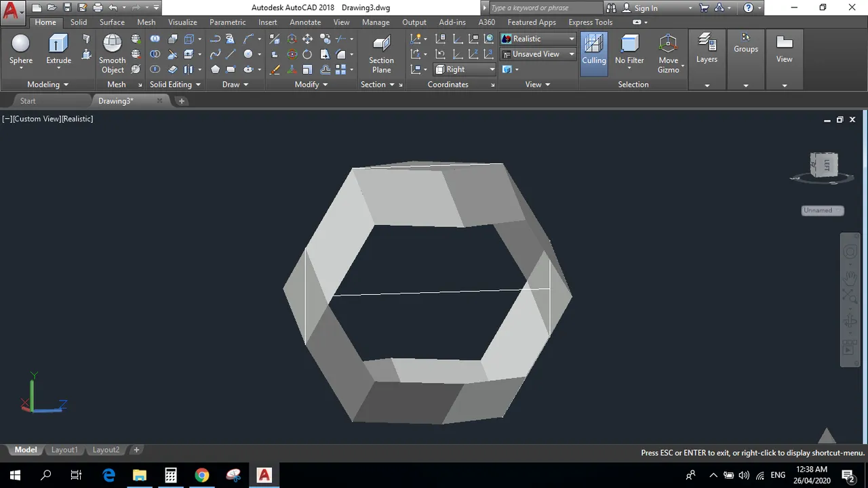The image size is (868, 488).
Task: Click the New file icon in quick access toolbar
Action: click(x=36, y=8)
